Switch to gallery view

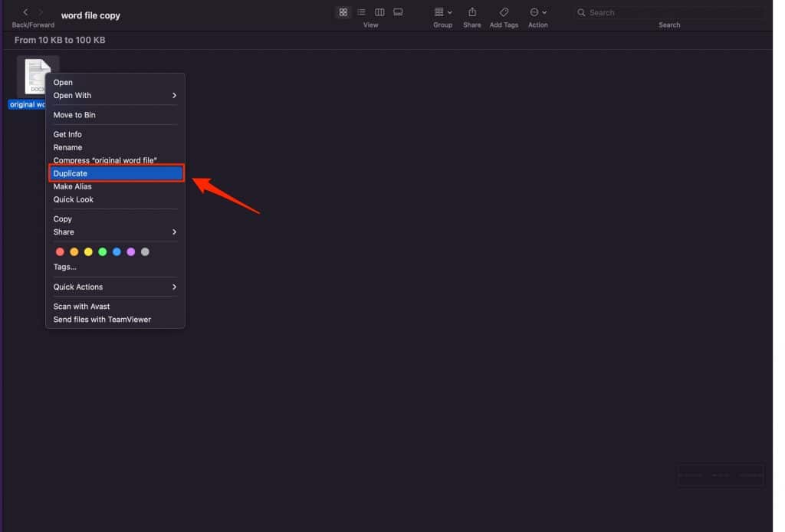coord(398,12)
